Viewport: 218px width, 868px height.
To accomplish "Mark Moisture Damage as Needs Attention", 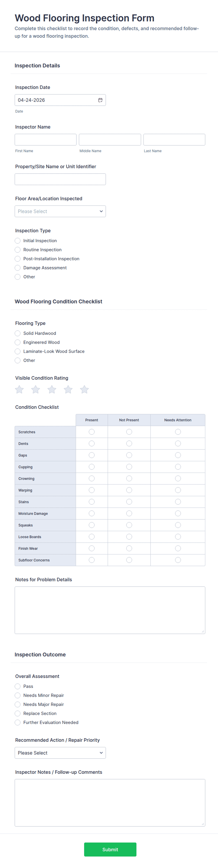I will pyautogui.click(x=178, y=513).
